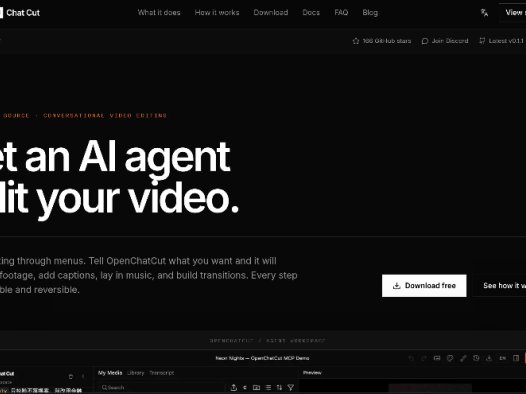Image resolution: width=526 pixels, height=394 pixels.
Task: Visit the Blog nav link
Action: [x=370, y=13]
